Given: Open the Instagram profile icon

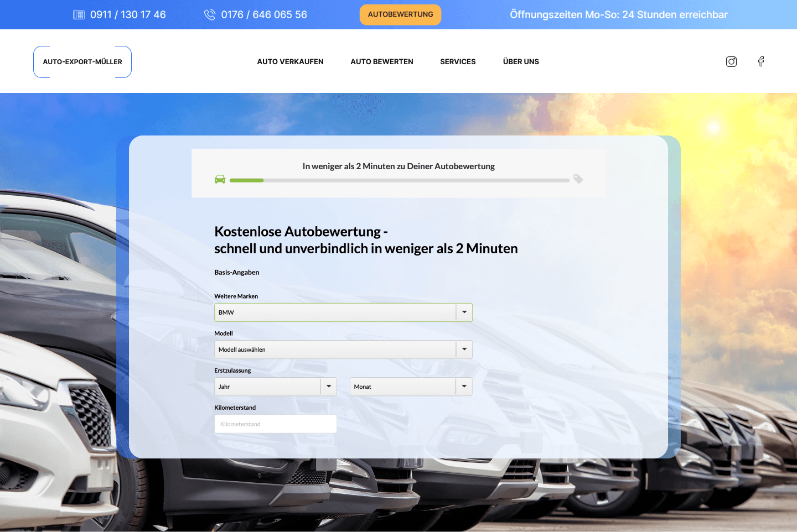Looking at the screenshot, I should [731, 61].
